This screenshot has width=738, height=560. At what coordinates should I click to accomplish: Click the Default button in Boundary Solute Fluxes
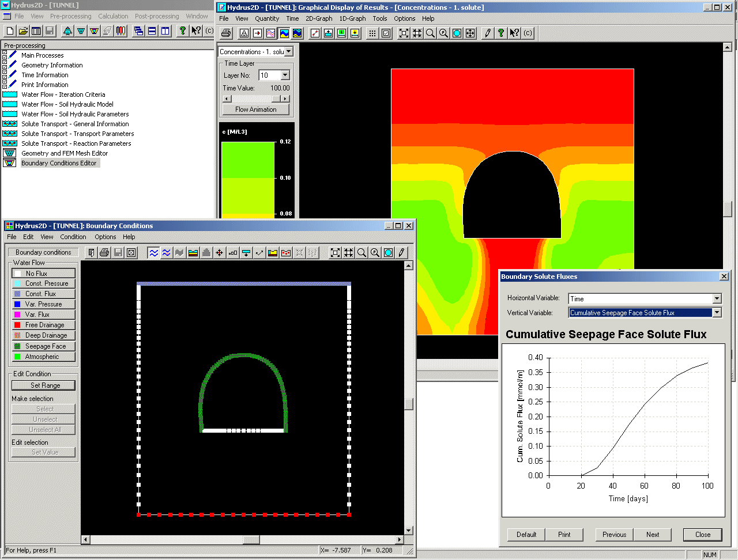coord(526,535)
